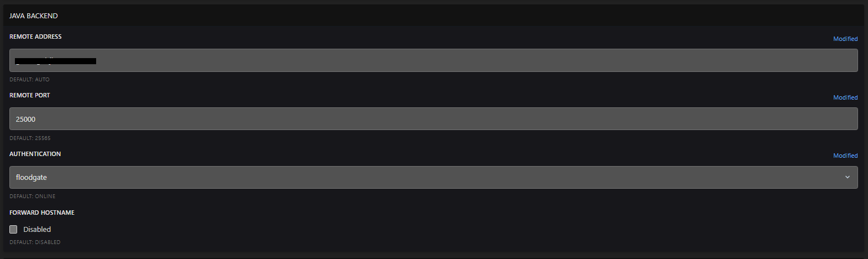The width and height of the screenshot is (868, 259).
Task: Toggle the Forward Hostname checkbox
Action: click(13, 229)
